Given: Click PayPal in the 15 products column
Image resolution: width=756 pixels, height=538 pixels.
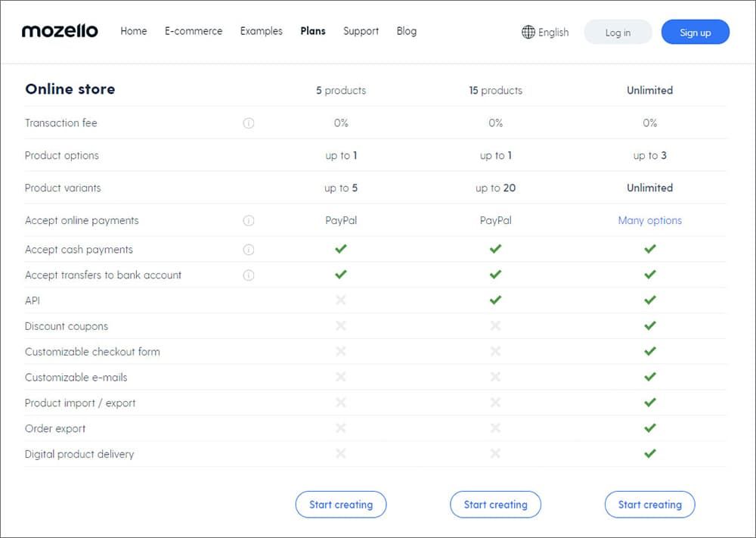Looking at the screenshot, I should [496, 220].
